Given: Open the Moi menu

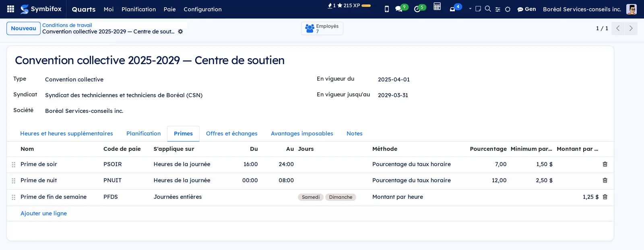Looking at the screenshot, I should coord(109,9).
